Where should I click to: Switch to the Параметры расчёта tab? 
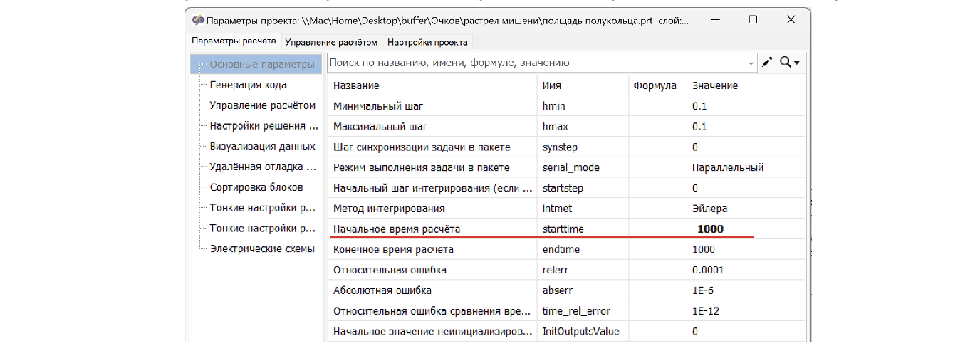point(234,41)
